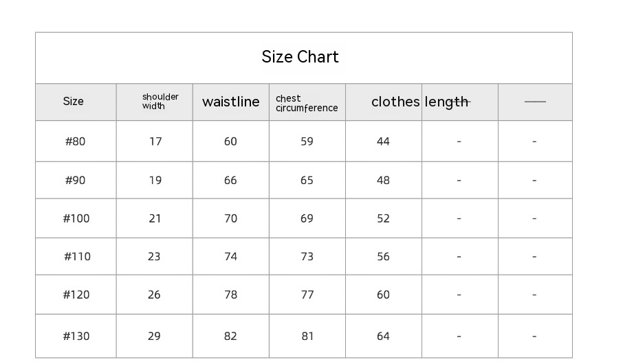
Task: Click the chest circumference header
Action: pyautogui.click(x=307, y=103)
